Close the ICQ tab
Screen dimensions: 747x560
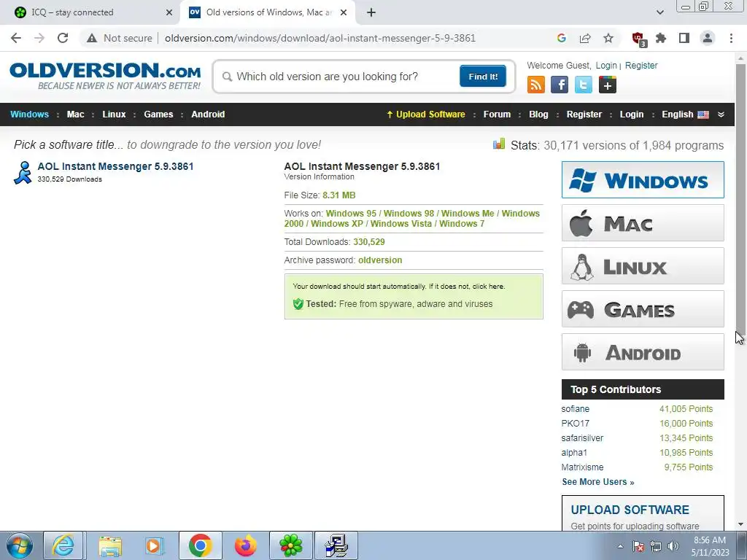[169, 12]
